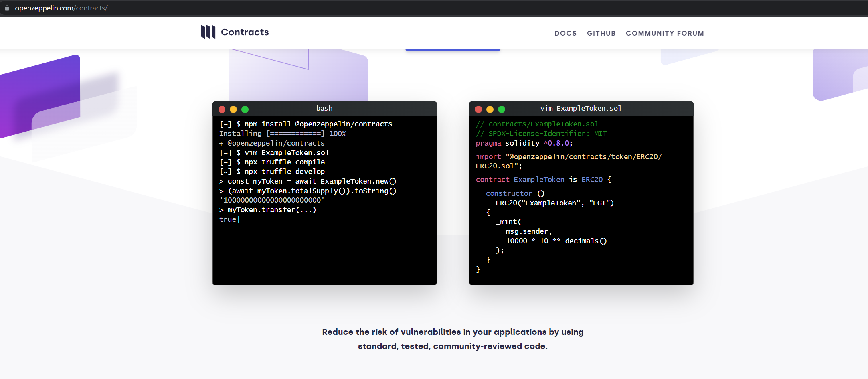Click the 'true' output in terminal

[x=228, y=219]
